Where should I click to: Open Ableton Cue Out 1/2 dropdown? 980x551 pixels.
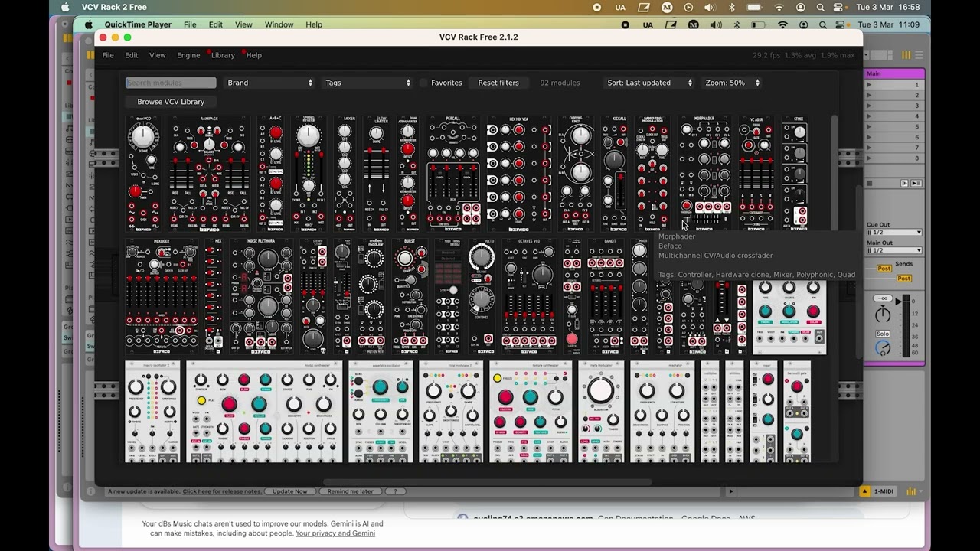(x=894, y=233)
